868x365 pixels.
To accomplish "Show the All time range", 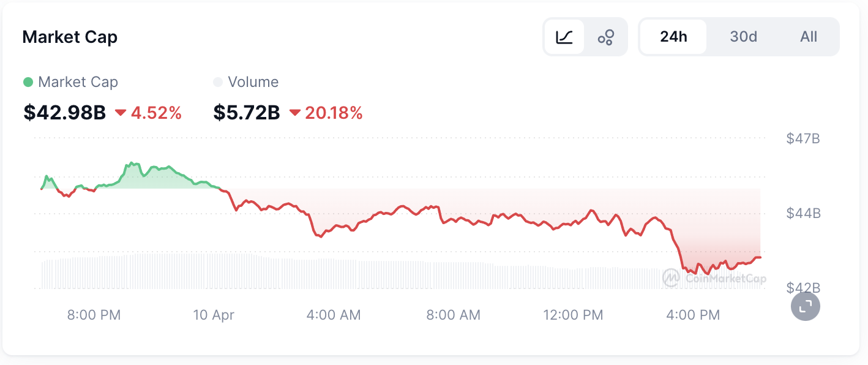I will click(809, 37).
